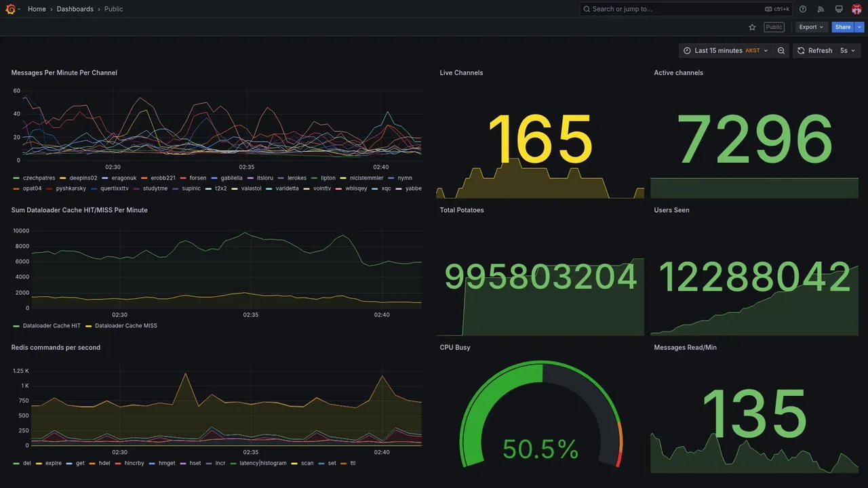Toggle forsen series in legend
Image resolution: width=868 pixels, height=488 pixels.
tap(198, 178)
